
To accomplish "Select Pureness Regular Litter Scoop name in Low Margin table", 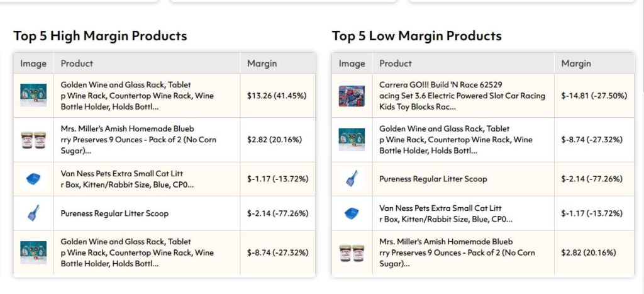I will (433, 179).
